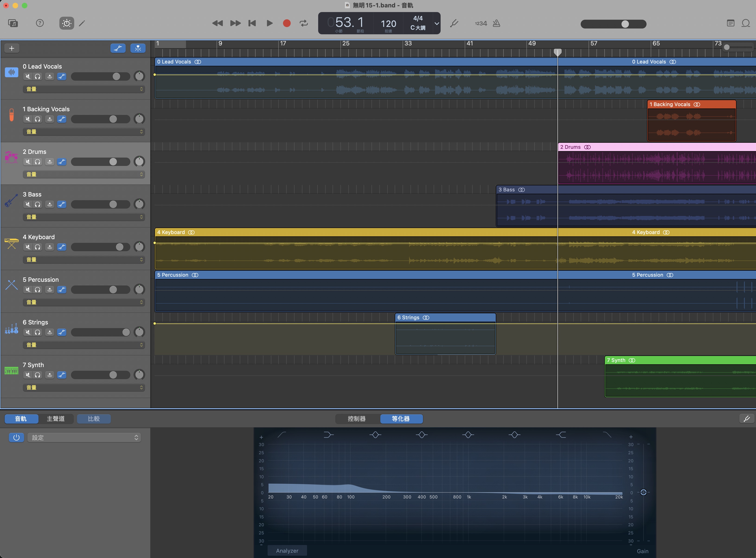The height and width of the screenshot is (558, 756).
Task: Open the 設定 preset dropdown
Action: point(84,438)
